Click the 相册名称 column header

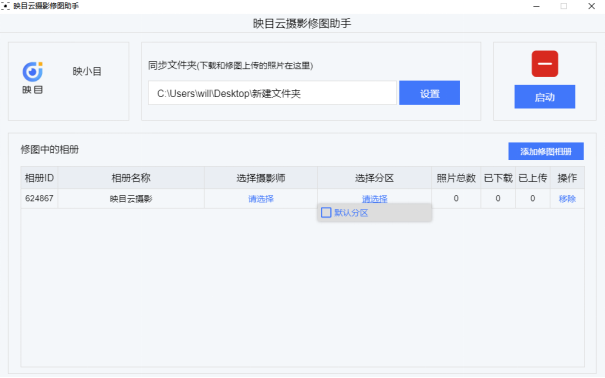pos(131,178)
